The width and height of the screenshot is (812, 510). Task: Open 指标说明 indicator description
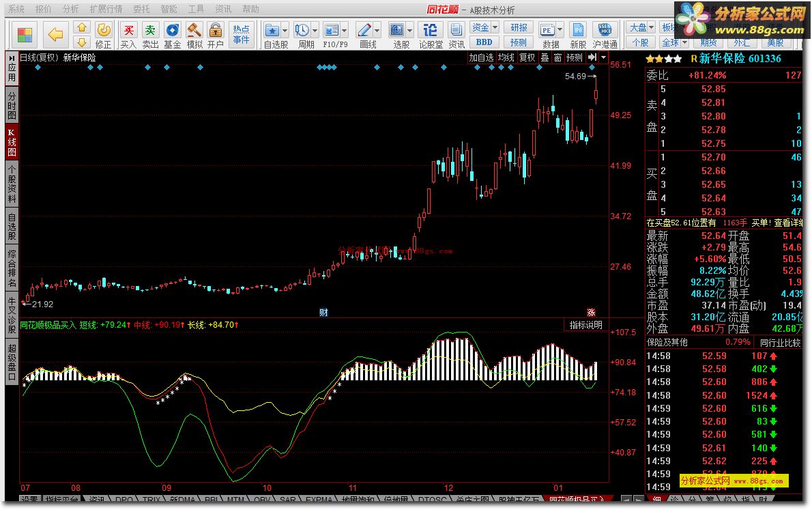(x=585, y=325)
